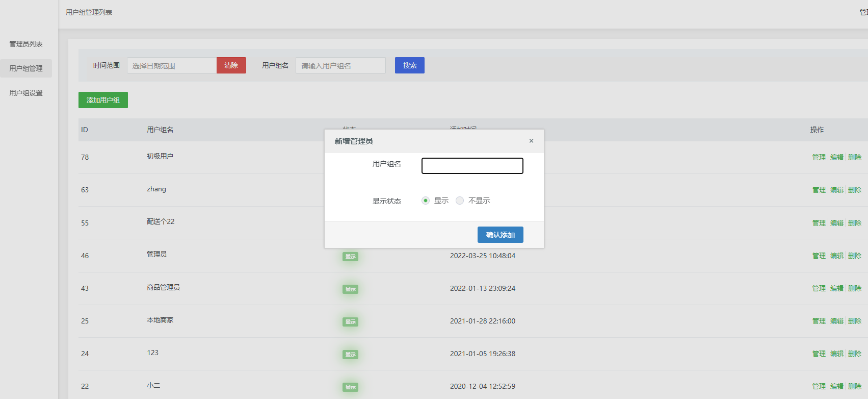Close the 新增管理员 dialog
The height and width of the screenshot is (399, 868).
(x=531, y=141)
